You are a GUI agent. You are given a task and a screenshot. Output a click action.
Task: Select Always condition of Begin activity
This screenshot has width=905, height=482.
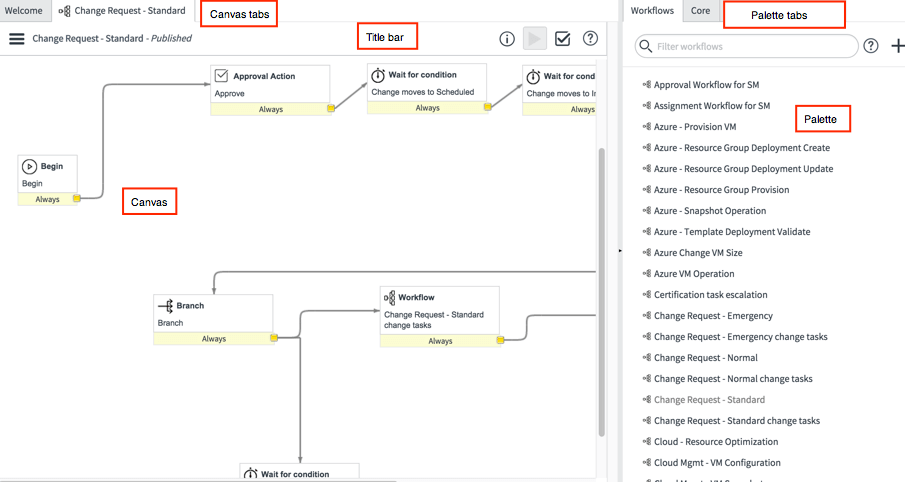(x=47, y=199)
